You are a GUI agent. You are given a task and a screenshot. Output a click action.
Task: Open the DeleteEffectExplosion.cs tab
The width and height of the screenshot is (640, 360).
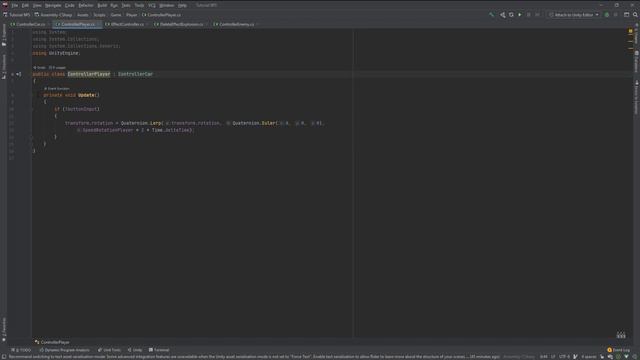point(181,24)
